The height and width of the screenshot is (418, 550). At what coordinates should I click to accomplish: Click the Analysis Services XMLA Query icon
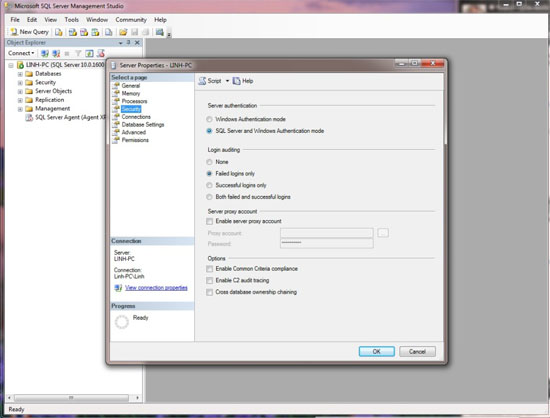[95, 32]
